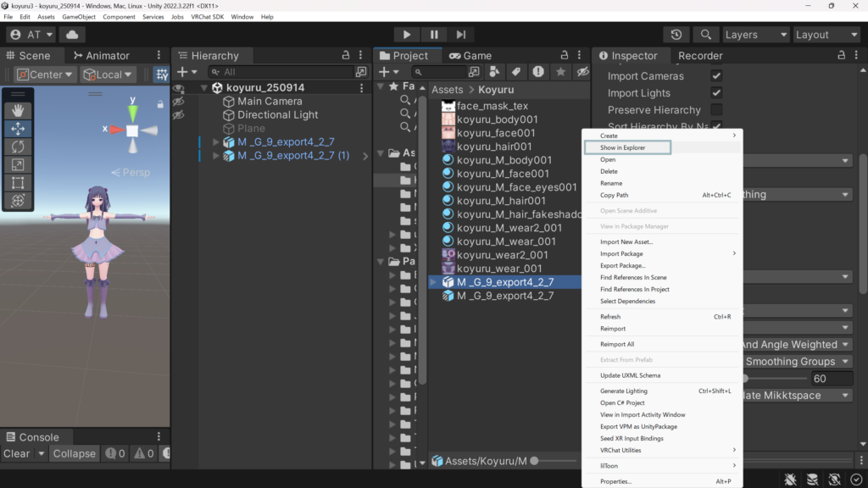Click the Hierarchy create plus button
This screenshot has height=488, width=868.
(182, 72)
